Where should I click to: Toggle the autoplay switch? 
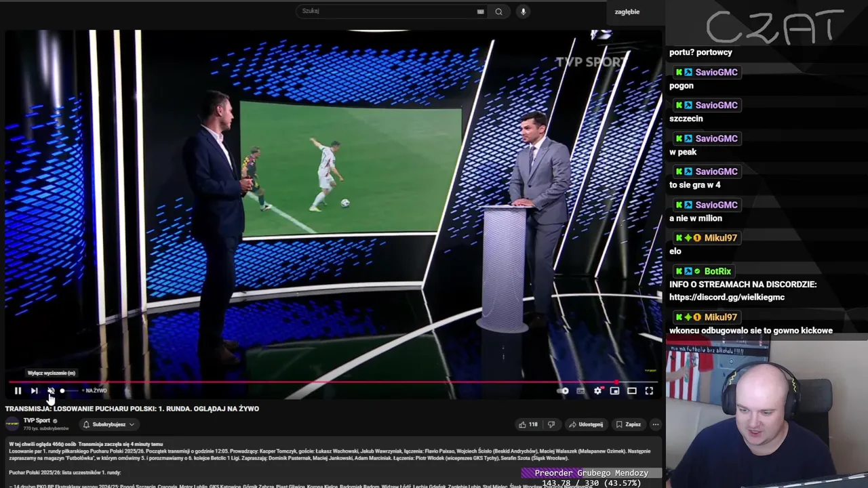[x=563, y=391]
